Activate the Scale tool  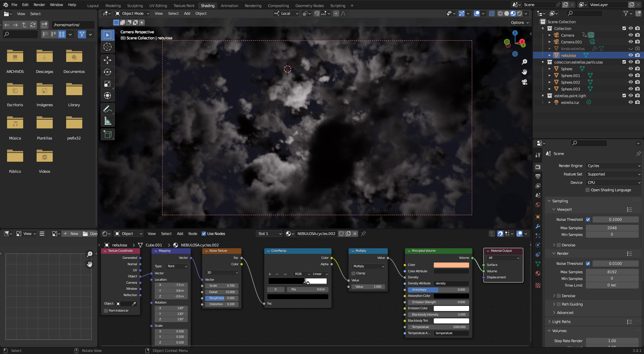[x=107, y=84]
